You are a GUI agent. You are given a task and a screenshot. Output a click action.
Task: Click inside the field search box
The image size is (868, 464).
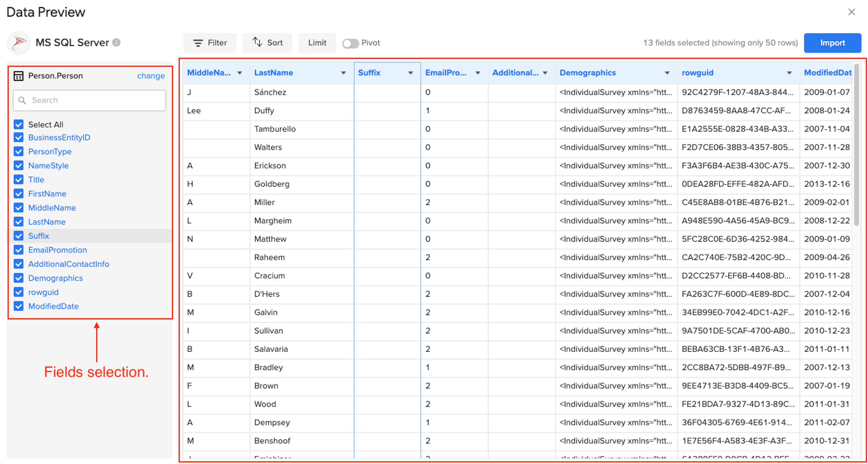89,100
